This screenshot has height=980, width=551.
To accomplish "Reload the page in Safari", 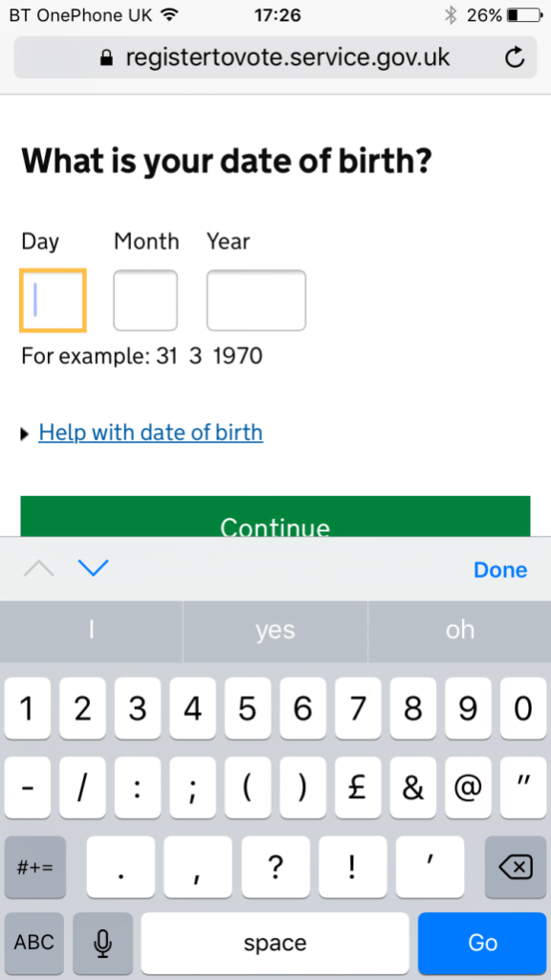I will pyautogui.click(x=515, y=57).
